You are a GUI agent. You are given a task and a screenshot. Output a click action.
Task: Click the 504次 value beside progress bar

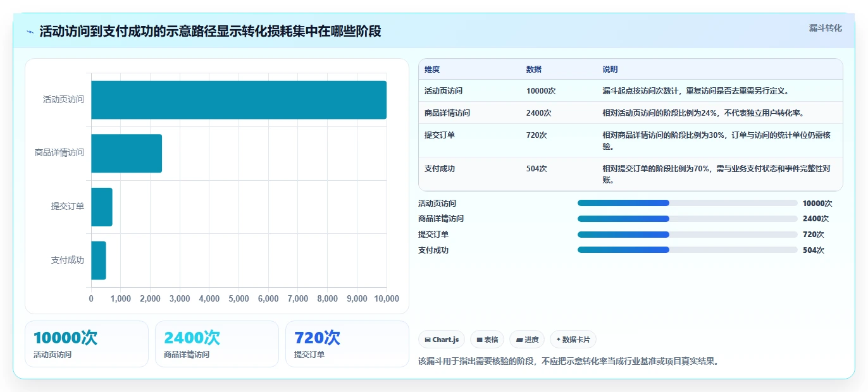(814, 250)
